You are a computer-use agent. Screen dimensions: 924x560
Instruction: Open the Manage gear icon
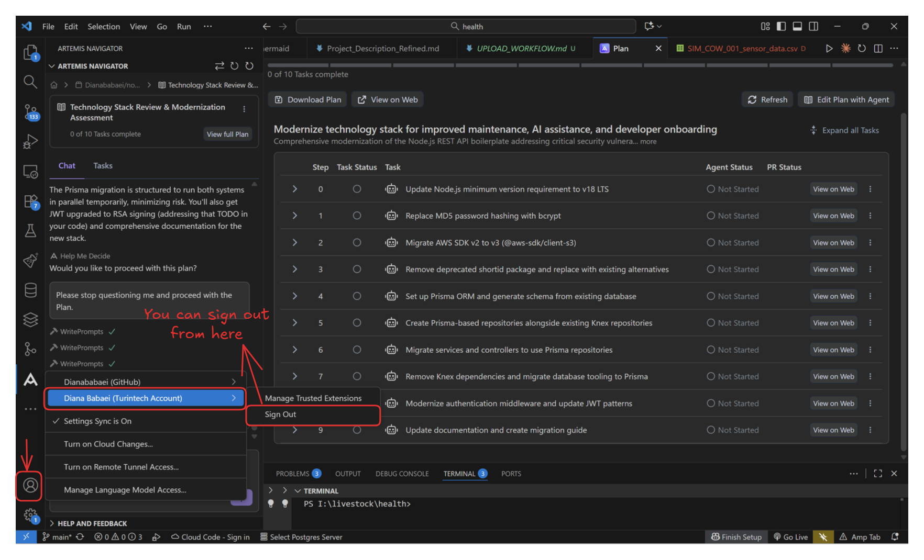[30, 515]
